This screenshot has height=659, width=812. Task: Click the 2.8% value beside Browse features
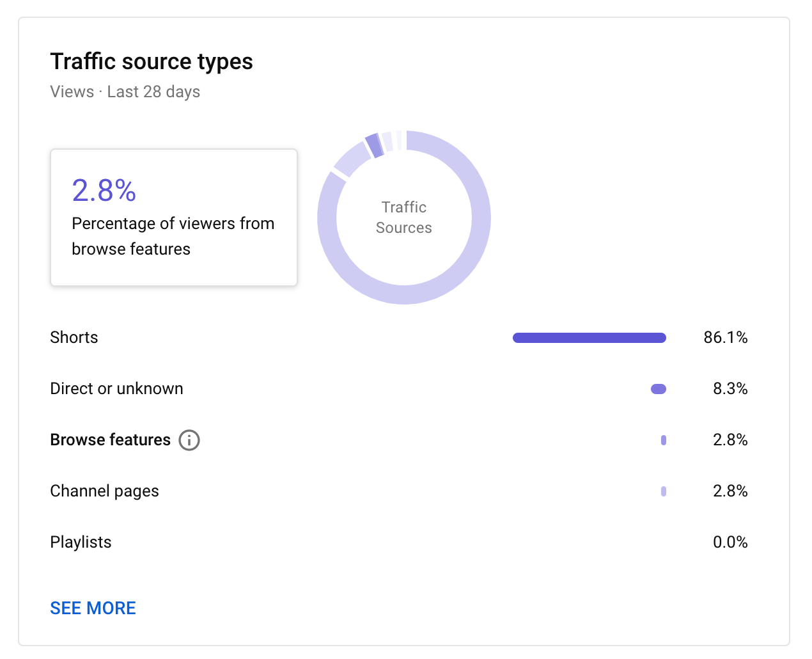tap(731, 440)
